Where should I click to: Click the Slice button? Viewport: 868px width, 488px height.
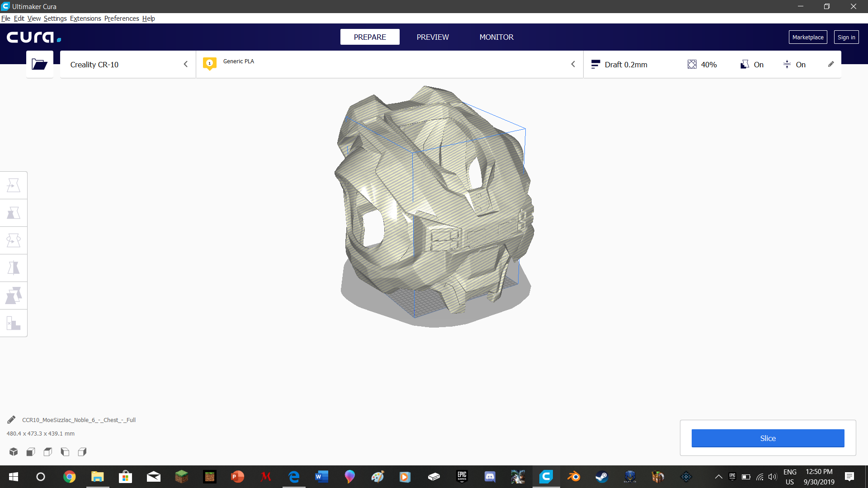[768, 438]
